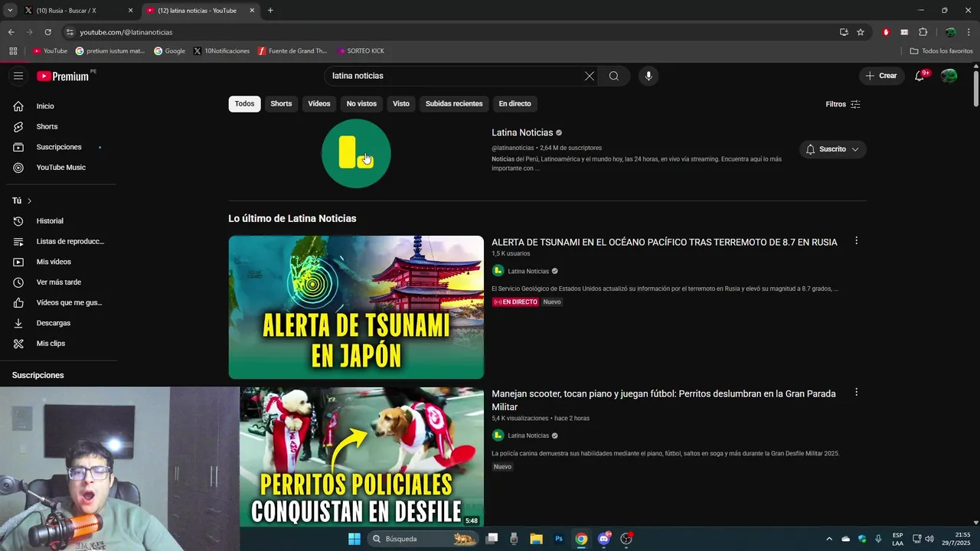Open the Chrome three-dot menu
This screenshot has width=980, height=551.
click(x=969, y=32)
